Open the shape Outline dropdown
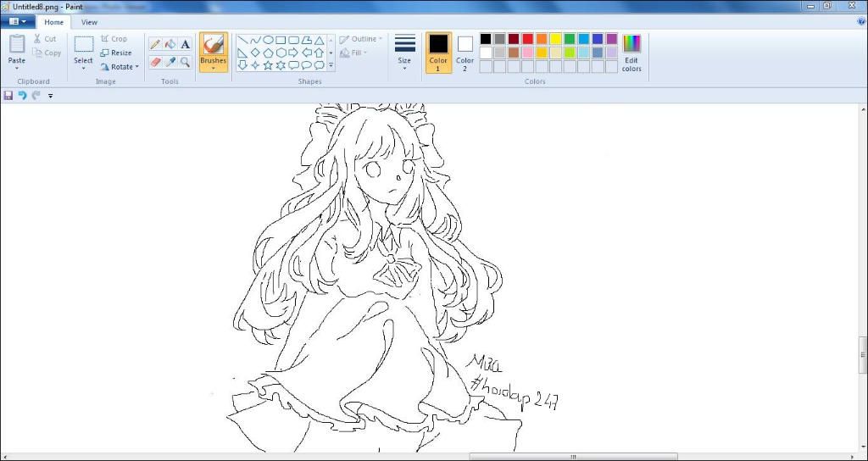Image resolution: width=868 pixels, height=461 pixels. tap(361, 39)
